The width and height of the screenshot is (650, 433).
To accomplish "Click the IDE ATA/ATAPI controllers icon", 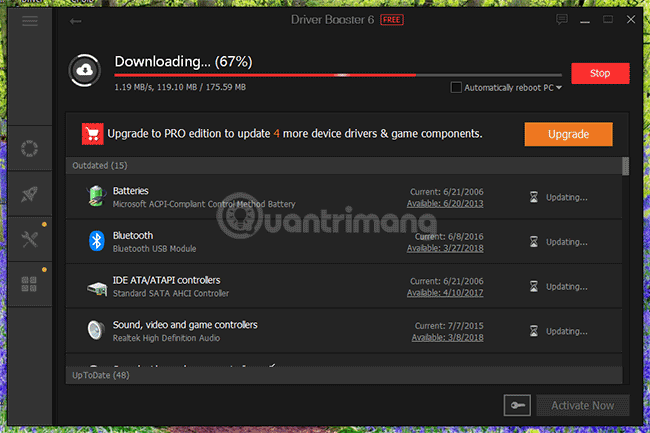I will 97,288.
